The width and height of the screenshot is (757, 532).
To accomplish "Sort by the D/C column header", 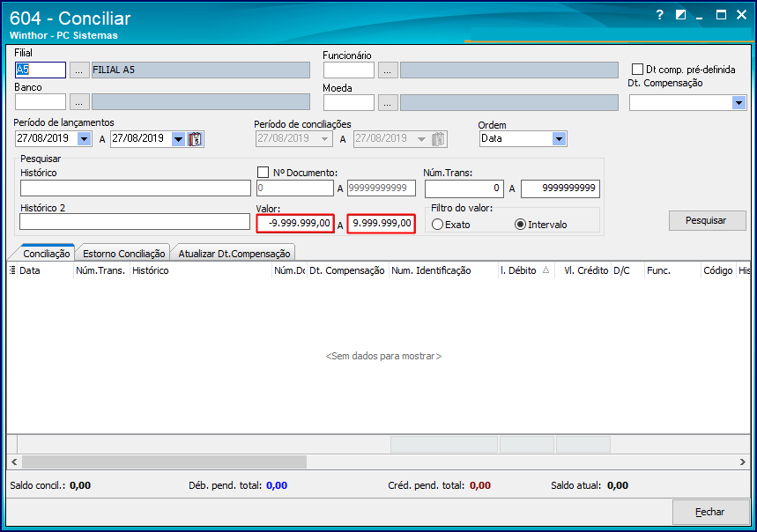I will click(x=627, y=270).
